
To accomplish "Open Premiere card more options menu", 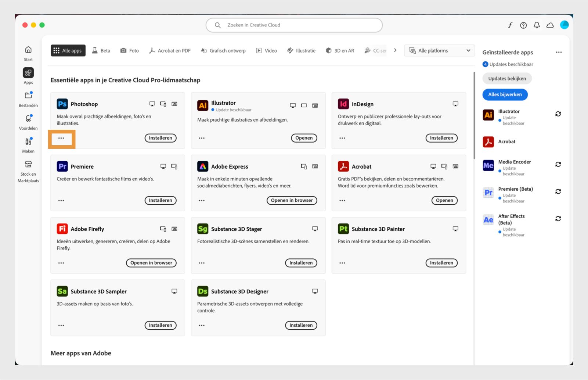I will (x=61, y=201).
